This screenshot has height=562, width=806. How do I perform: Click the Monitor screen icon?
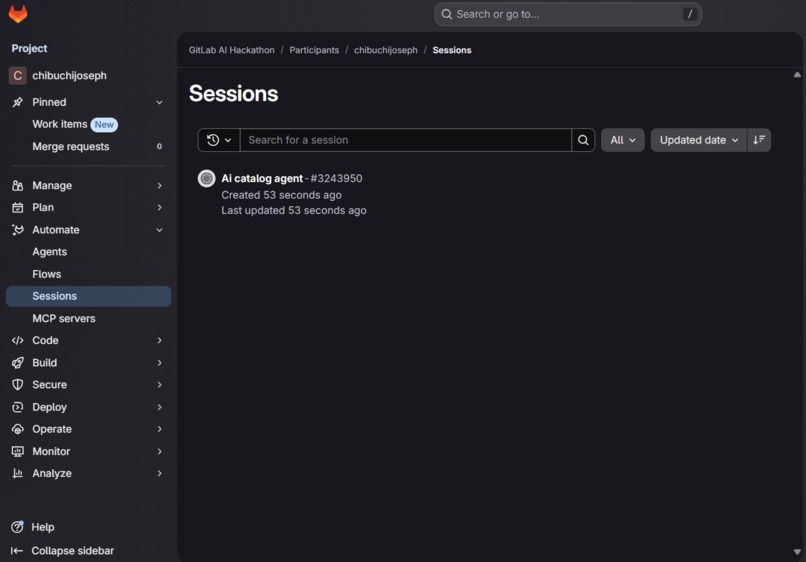17,451
